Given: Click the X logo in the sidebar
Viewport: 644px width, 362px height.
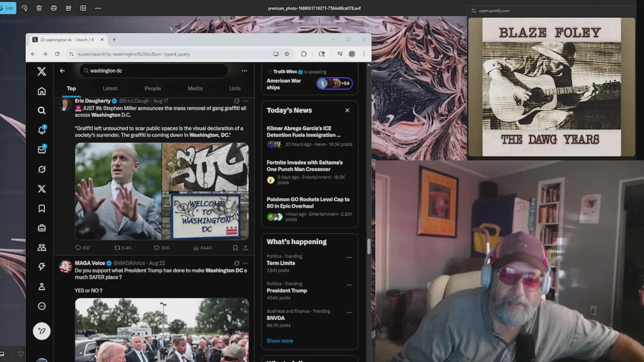Looking at the screenshot, I should pyautogui.click(x=42, y=71).
